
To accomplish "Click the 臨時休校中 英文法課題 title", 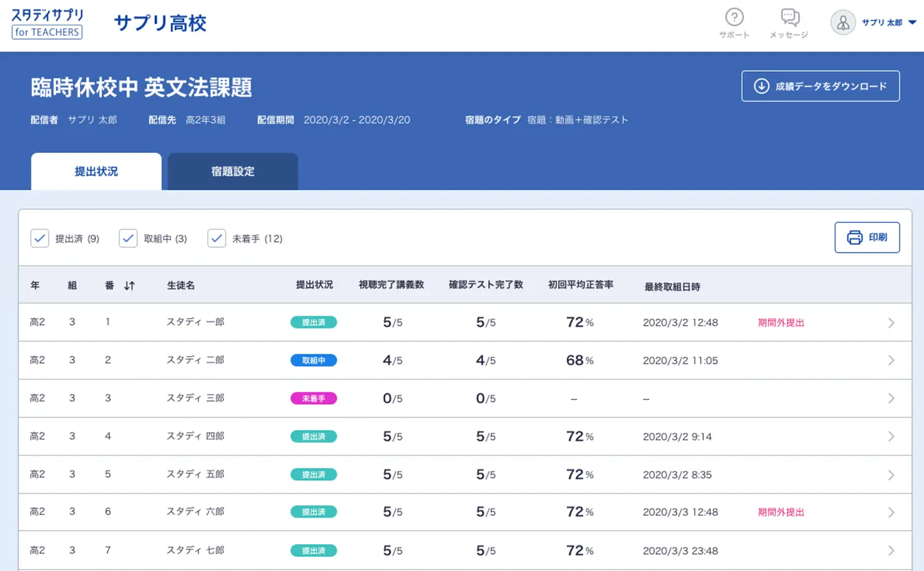I will [x=141, y=87].
